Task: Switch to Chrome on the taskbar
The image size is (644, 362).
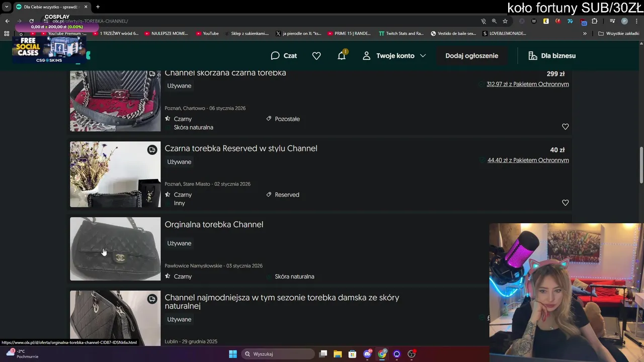Action: (382, 354)
